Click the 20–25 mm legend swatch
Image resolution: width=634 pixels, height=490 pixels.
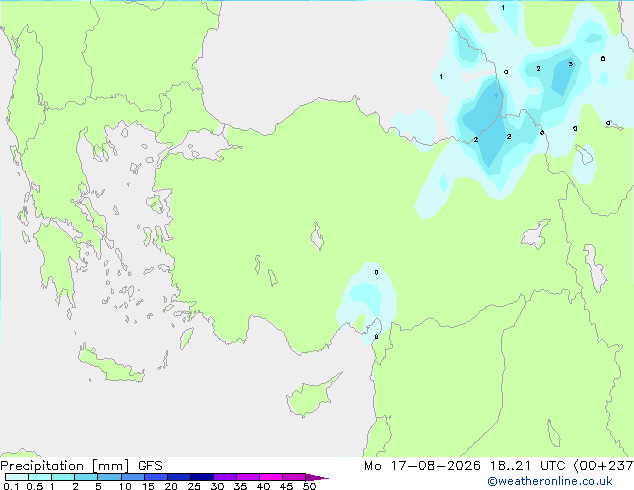(178, 477)
